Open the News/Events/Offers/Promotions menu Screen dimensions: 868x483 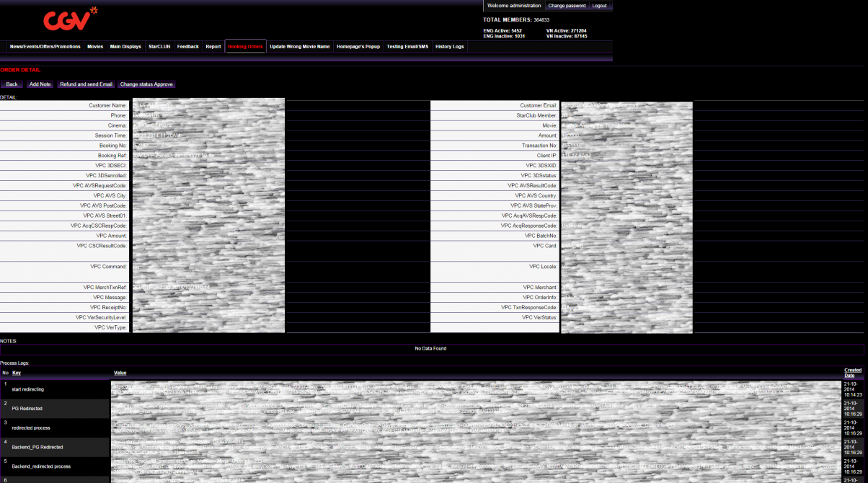[x=45, y=47]
